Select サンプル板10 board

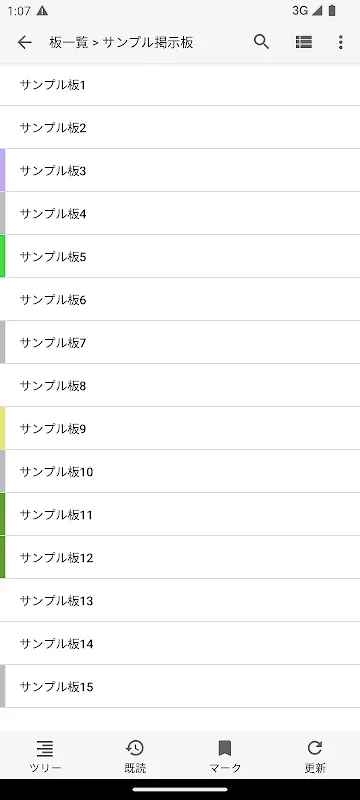point(180,471)
